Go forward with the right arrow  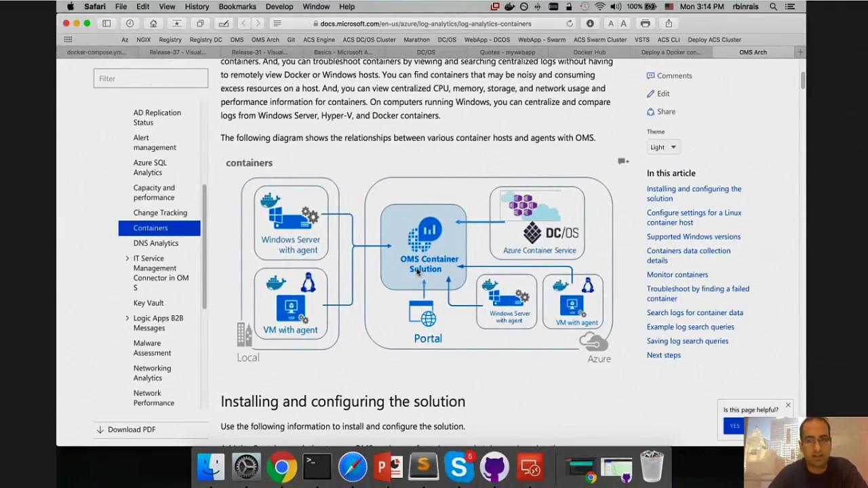click(x=258, y=23)
